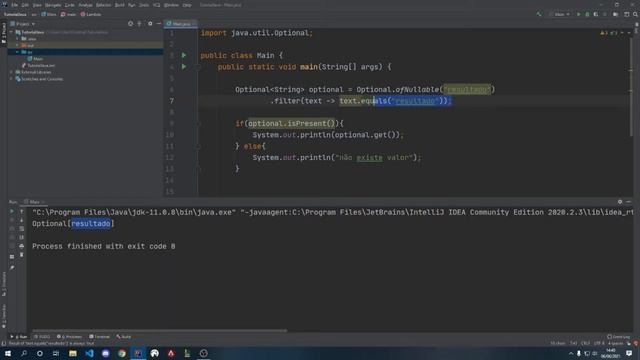Image resolution: width=640 pixels, height=360 pixels.
Task: Open the Project view dropdown
Action: coord(23,24)
